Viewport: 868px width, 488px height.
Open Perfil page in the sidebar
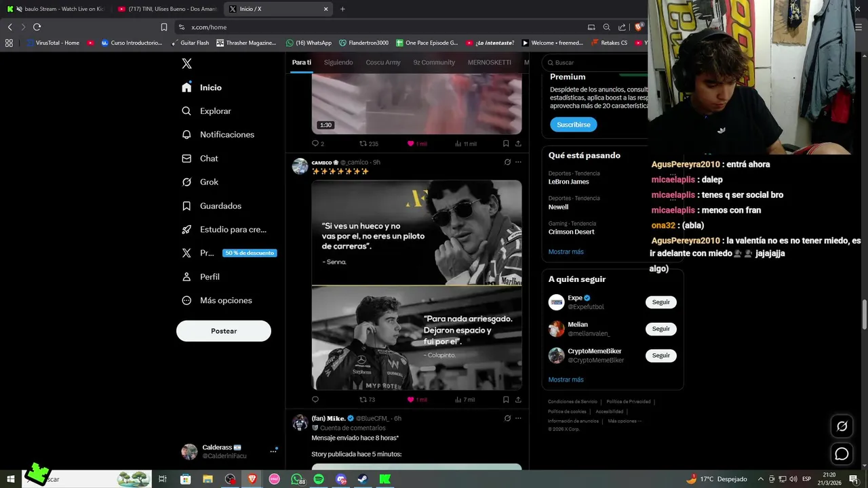(201, 277)
